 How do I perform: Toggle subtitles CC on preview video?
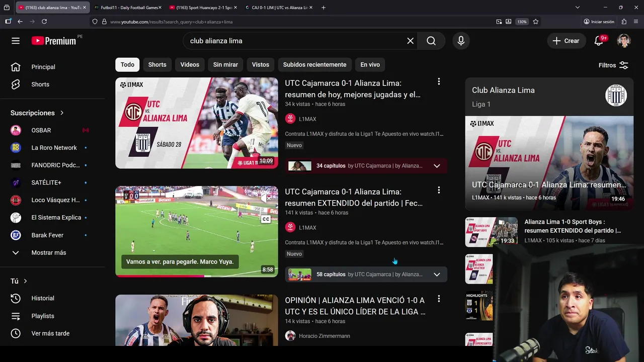click(x=266, y=219)
